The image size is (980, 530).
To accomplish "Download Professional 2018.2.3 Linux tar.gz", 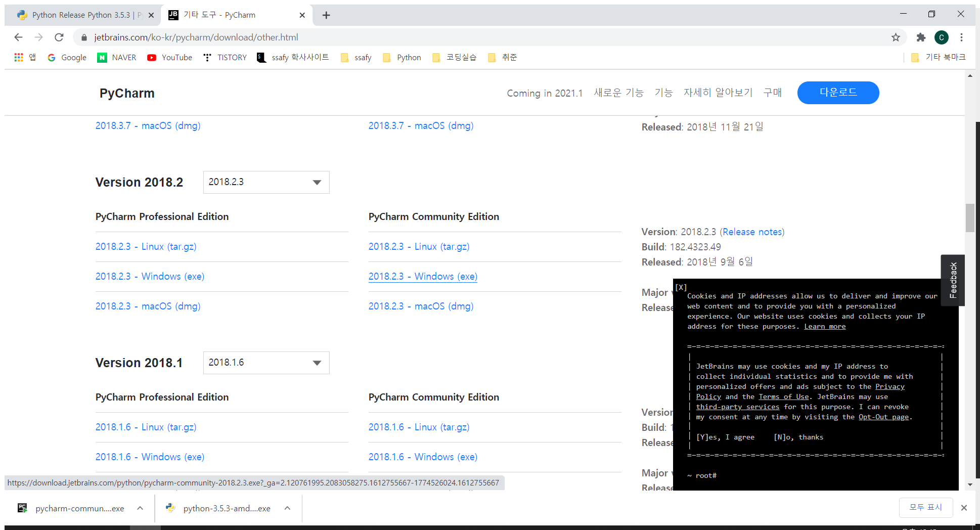I will tap(146, 246).
